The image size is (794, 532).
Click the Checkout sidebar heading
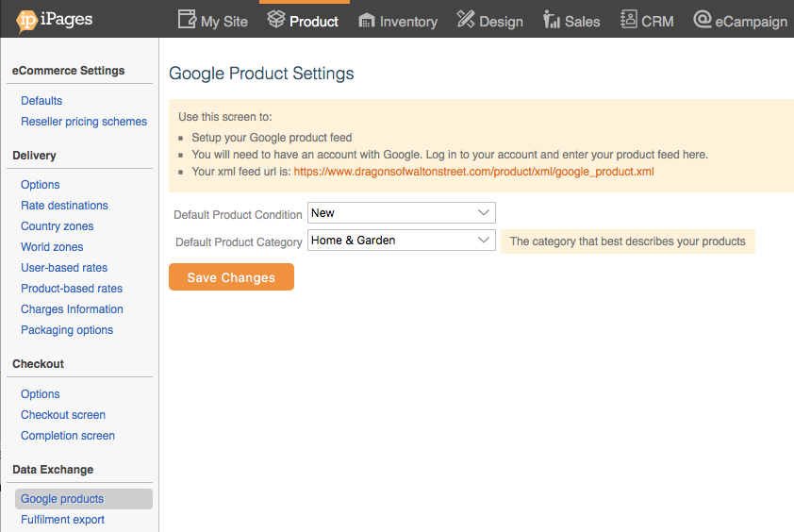(38, 364)
